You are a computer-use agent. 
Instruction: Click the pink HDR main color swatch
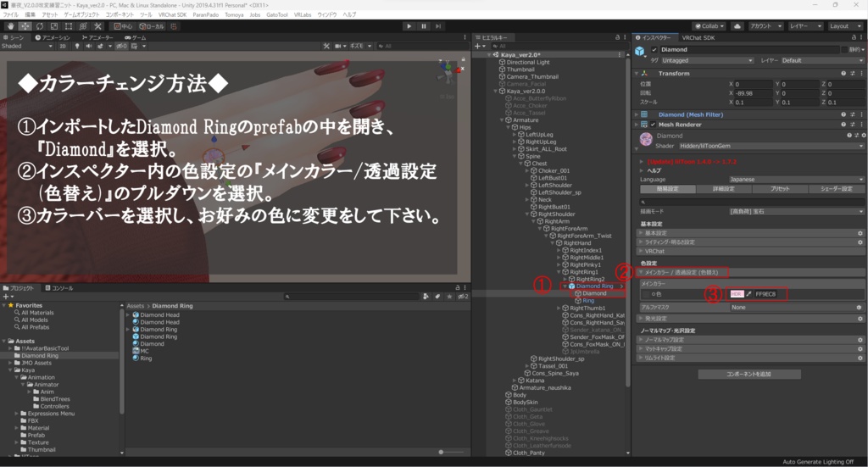tap(737, 294)
